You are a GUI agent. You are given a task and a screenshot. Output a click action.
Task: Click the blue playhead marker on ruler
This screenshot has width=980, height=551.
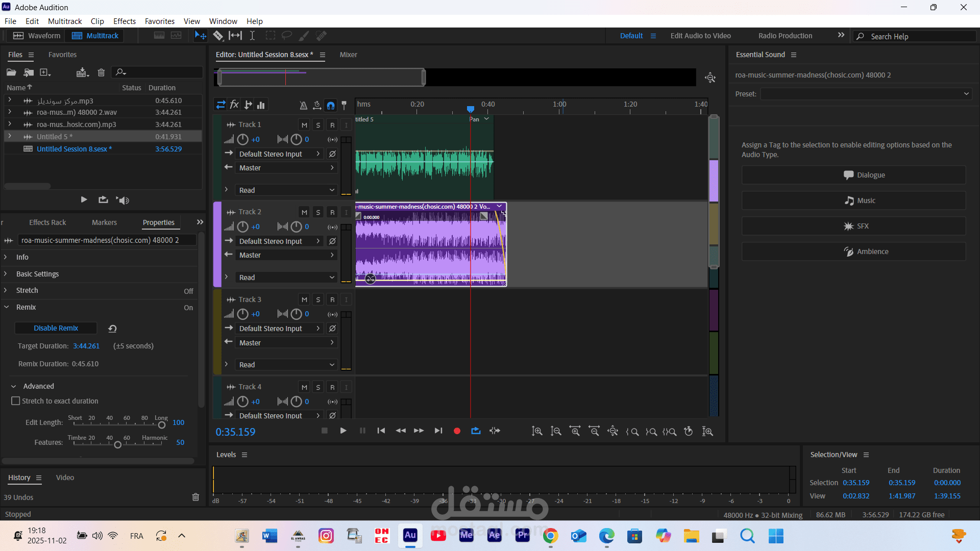tap(471, 109)
